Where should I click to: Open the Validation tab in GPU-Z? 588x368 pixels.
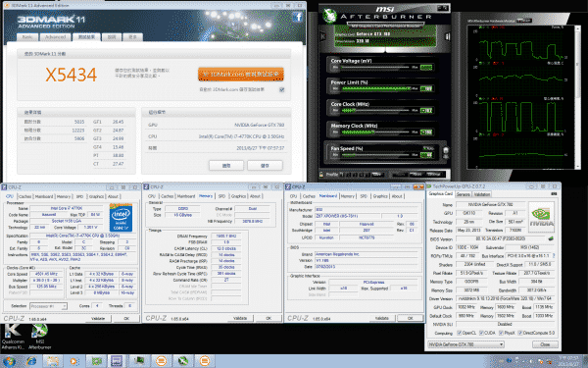tap(482, 194)
